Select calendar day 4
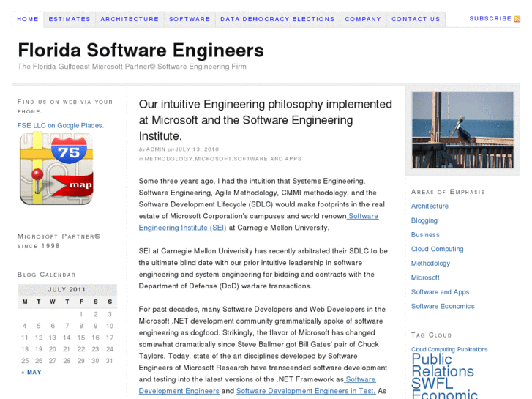532x399 pixels. click(24, 326)
